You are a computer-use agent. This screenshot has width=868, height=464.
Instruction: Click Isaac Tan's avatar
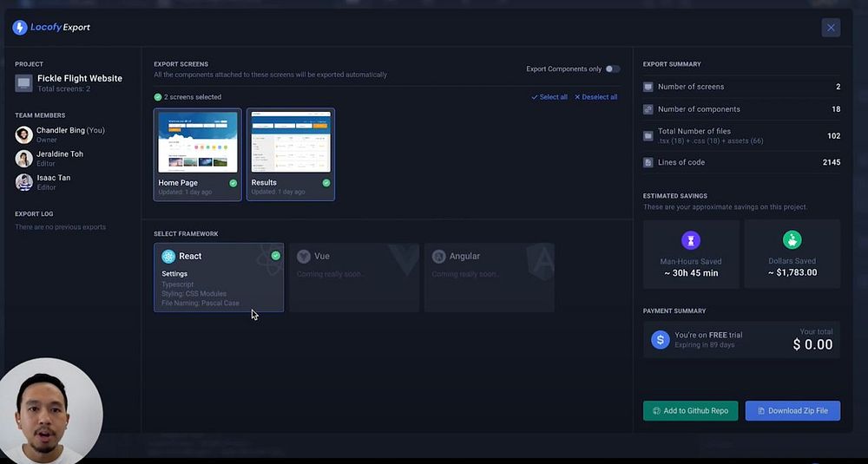(x=23, y=182)
